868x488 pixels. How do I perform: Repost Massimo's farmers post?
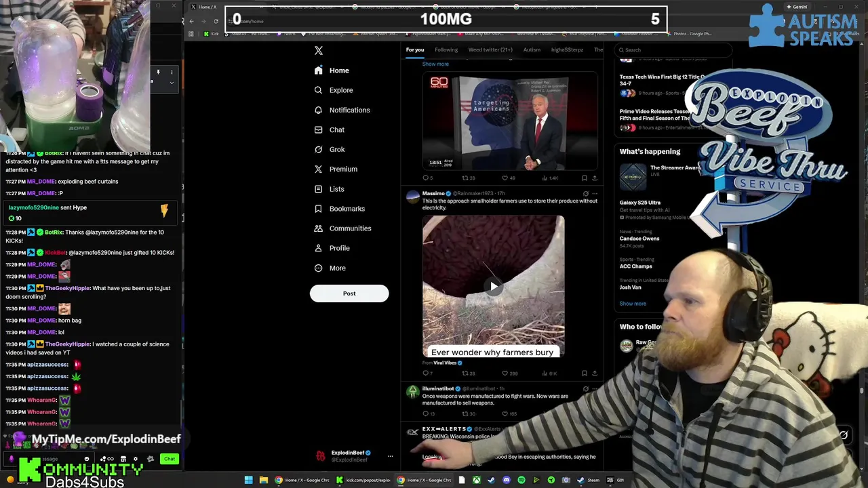click(468, 373)
